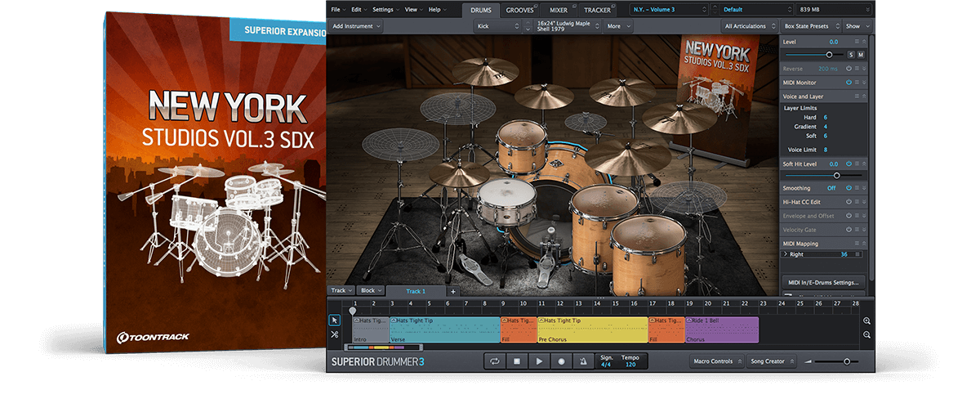
Task: Open the N.Y. - Volume 3 library selector
Action: [x=669, y=10]
